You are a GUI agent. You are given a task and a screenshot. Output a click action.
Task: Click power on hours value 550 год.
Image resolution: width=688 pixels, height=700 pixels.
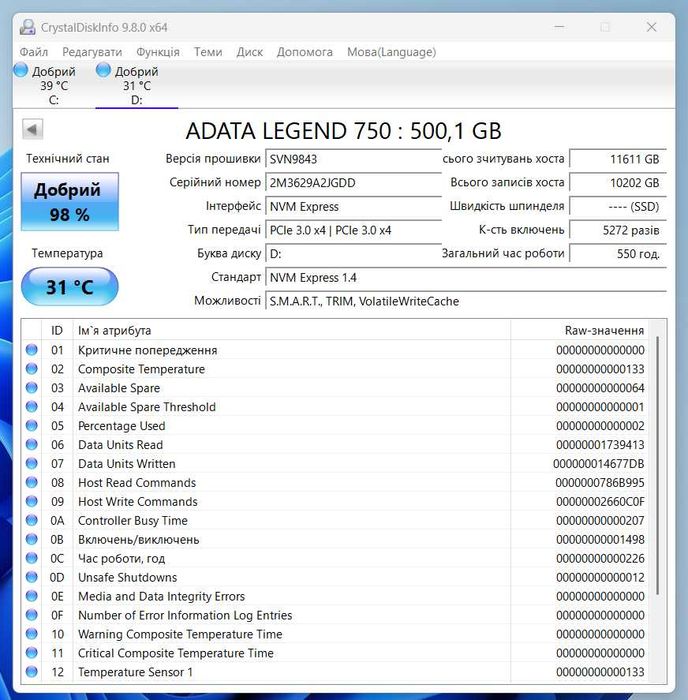pyautogui.click(x=618, y=254)
